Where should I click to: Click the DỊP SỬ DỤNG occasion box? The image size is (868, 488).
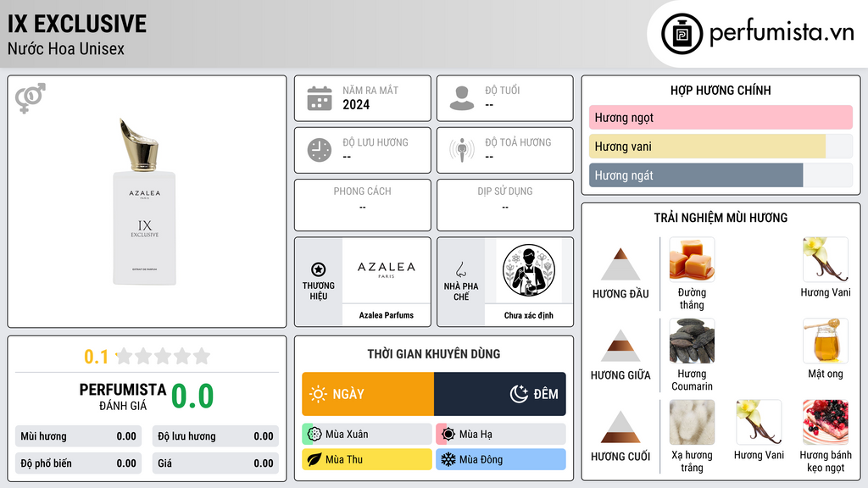point(505,205)
